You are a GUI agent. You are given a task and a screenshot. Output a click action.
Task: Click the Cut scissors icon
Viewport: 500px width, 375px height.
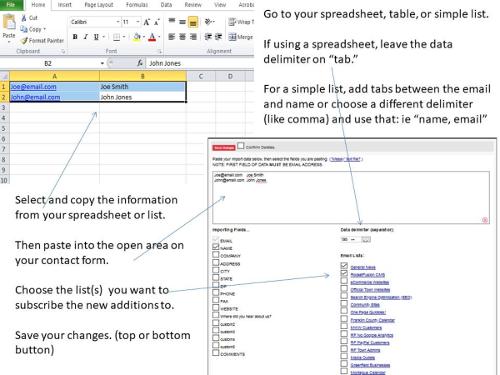[24, 18]
